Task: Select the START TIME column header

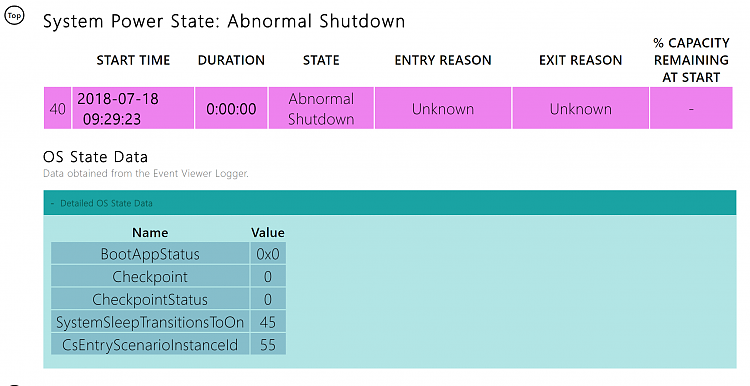Action: [133, 60]
